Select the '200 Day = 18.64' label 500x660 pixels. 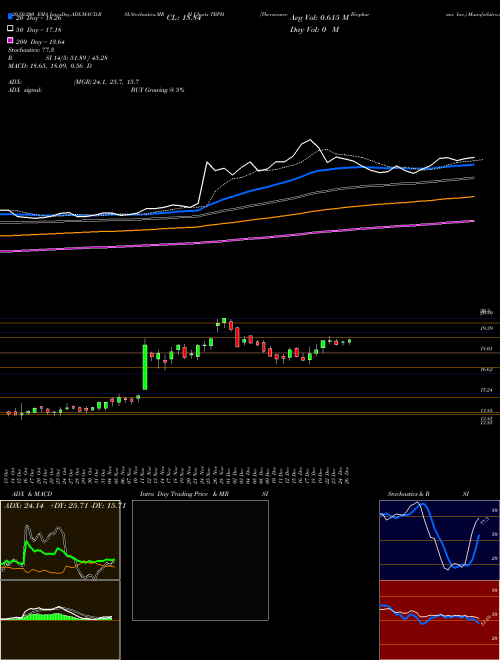40,42
